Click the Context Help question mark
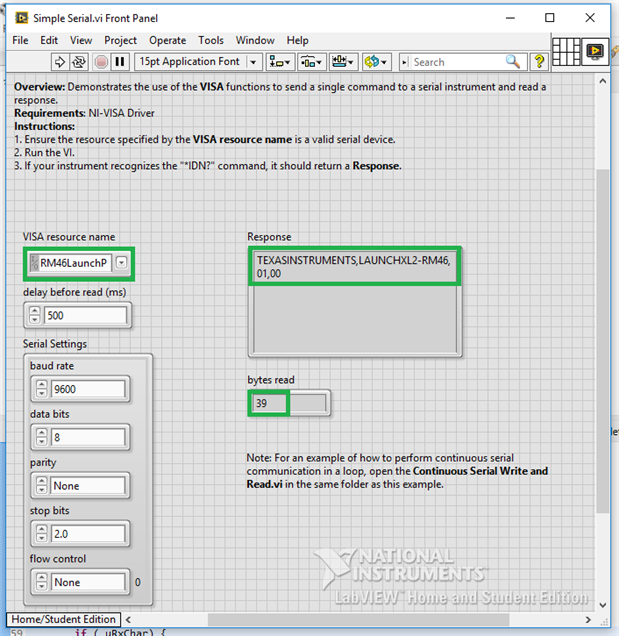This screenshot has height=636, width=619. coord(539,62)
